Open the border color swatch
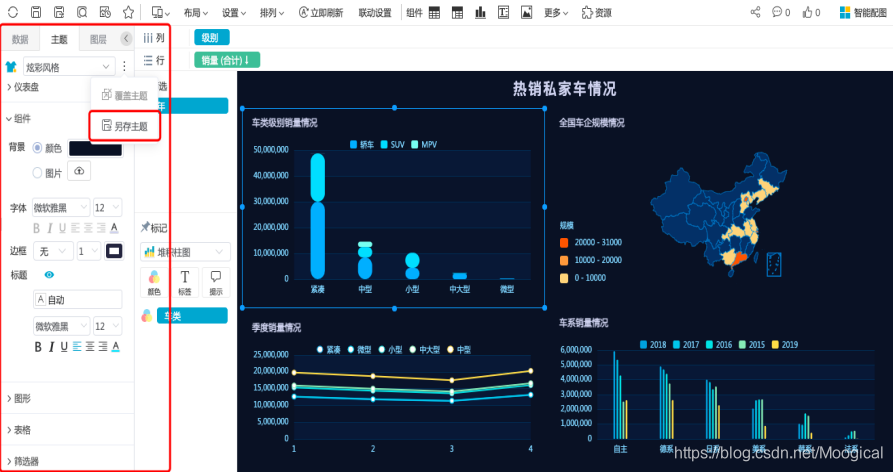 tap(114, 251)
